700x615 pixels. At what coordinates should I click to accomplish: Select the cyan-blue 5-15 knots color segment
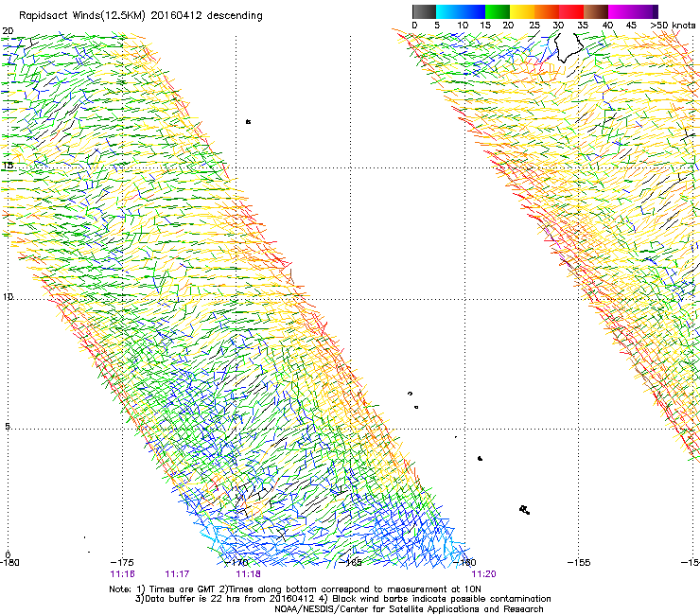click(461, 11)
